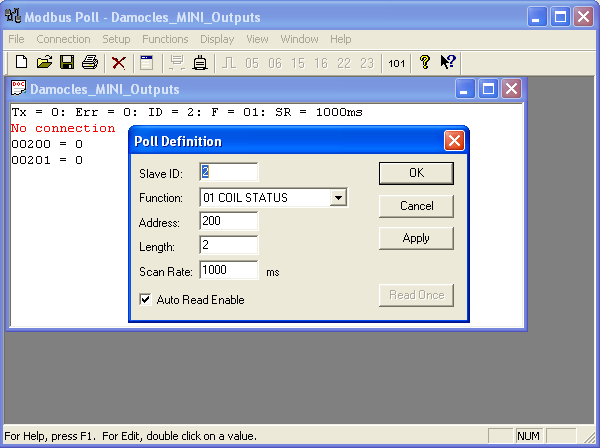Click the 101 toolbar button
Screen dimensions: 600x448
(x=396, y=63)
